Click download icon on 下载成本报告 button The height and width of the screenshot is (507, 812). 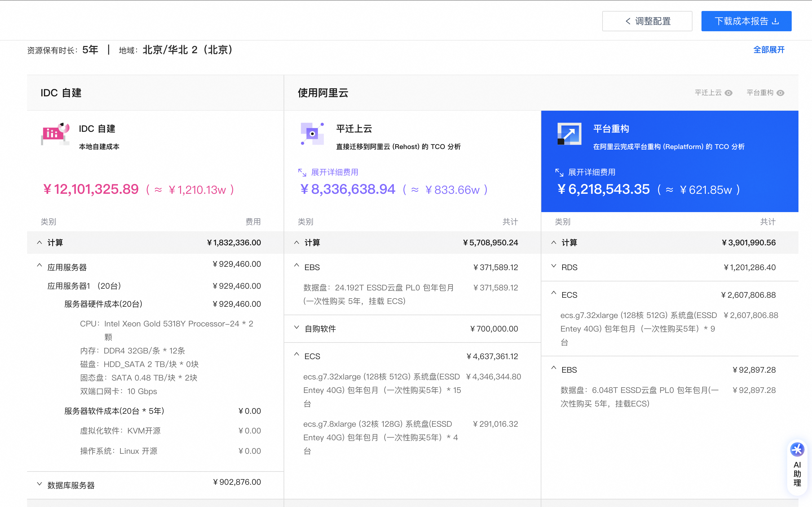775,21
